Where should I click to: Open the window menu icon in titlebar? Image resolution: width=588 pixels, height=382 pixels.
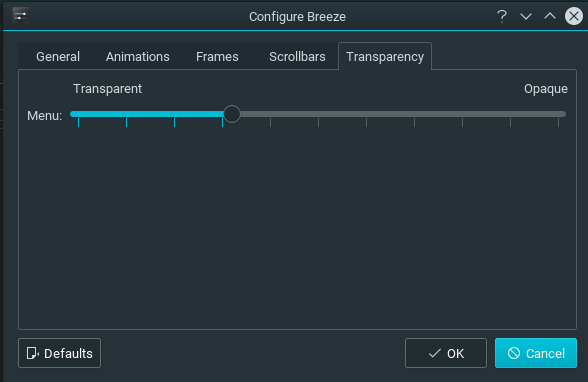tap(21, 16)
